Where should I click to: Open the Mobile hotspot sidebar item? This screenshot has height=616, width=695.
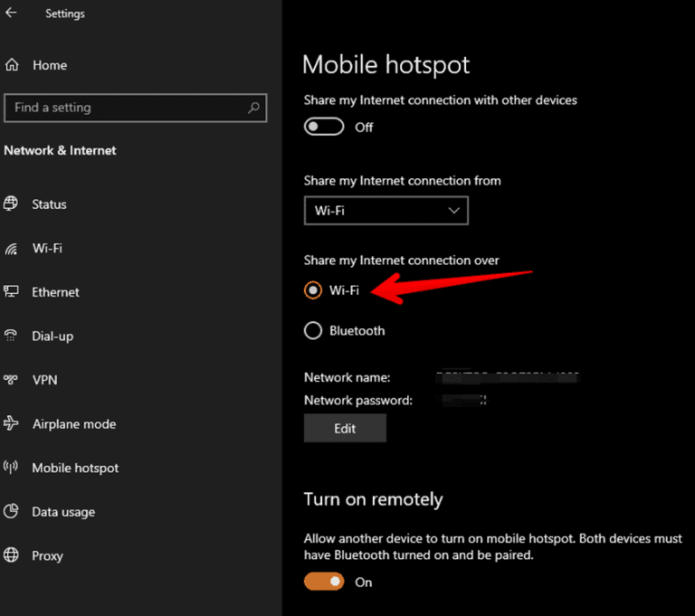point(75,468)
